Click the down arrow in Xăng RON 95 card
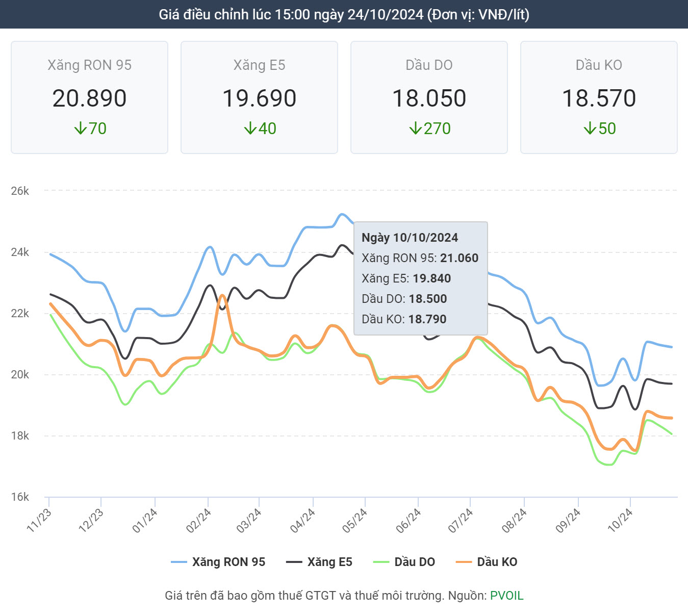This screenshot has width=688, height=616. coord(81,129)
